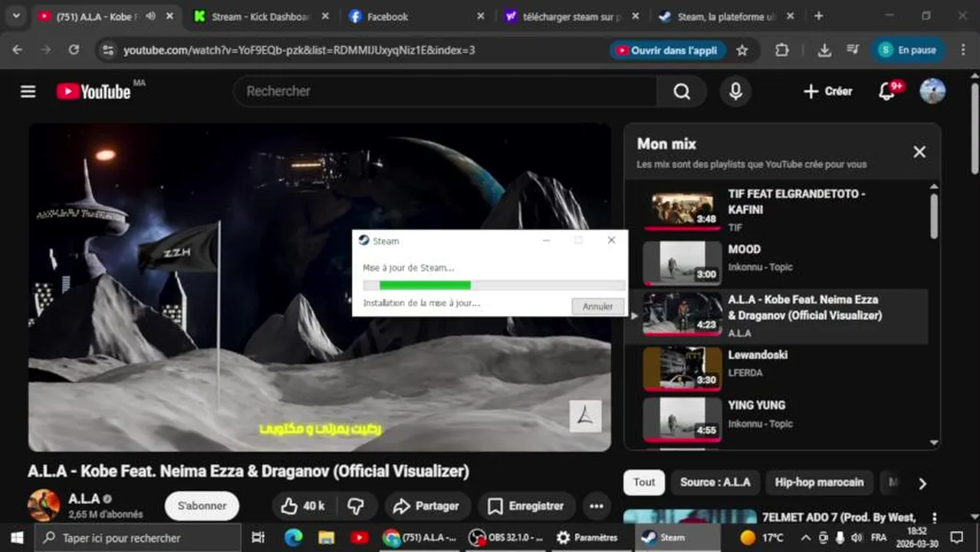Dislike the video with thumbs down

click(356, 506)
